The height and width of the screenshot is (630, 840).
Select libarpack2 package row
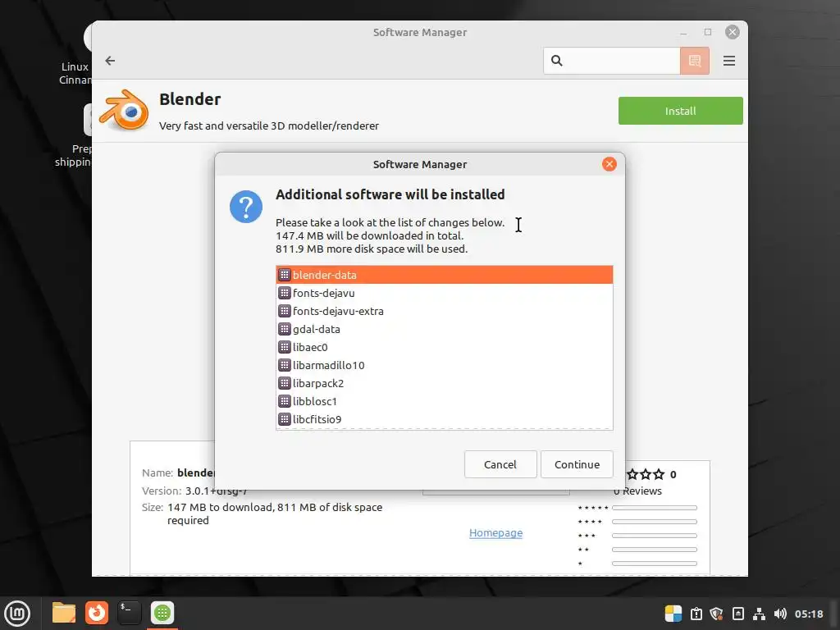444,383
